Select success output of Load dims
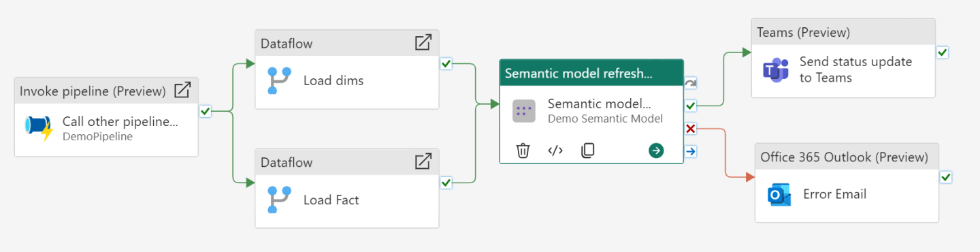Image resolution: width=980 pixels, height=252 pixels. click(x=446, y=63)
